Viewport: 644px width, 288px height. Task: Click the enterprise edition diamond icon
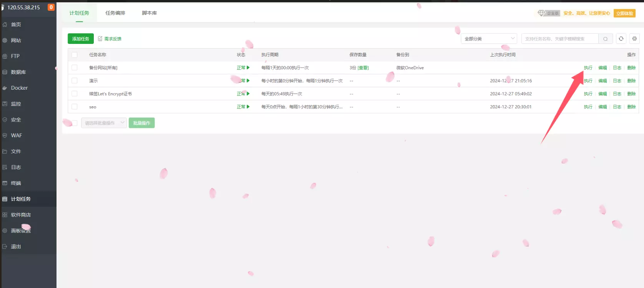pyautogui.click(x=541, y=13)
